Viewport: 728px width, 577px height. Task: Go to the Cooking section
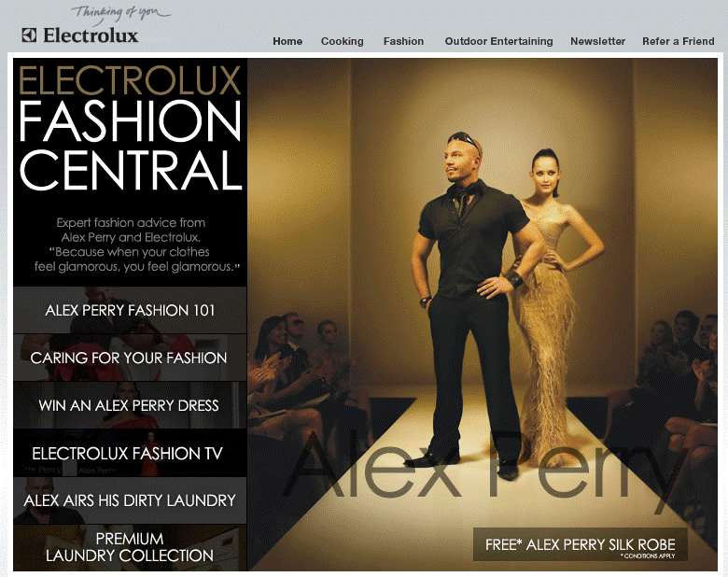click(x=343, y=41)
